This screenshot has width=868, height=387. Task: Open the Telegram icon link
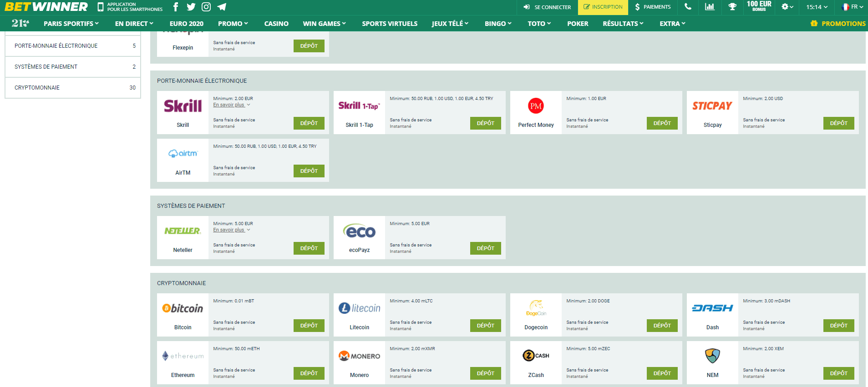tap(222, 7)
